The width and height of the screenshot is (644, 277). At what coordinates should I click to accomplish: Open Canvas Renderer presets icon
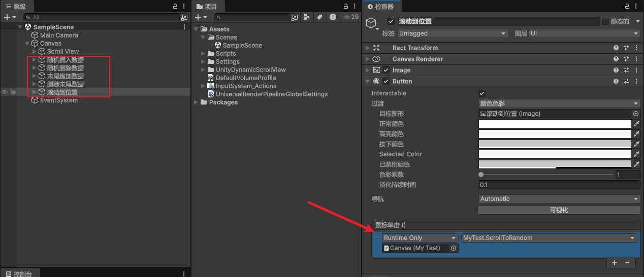[x=626, y=59]
